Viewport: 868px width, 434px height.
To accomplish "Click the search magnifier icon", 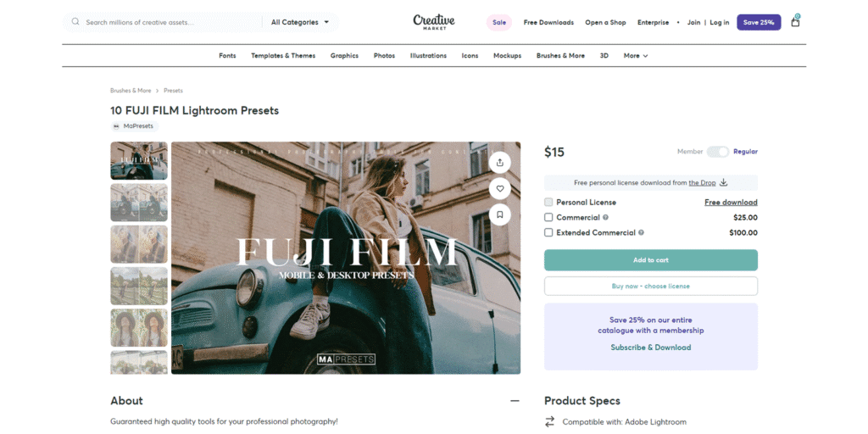I will 75,22.
